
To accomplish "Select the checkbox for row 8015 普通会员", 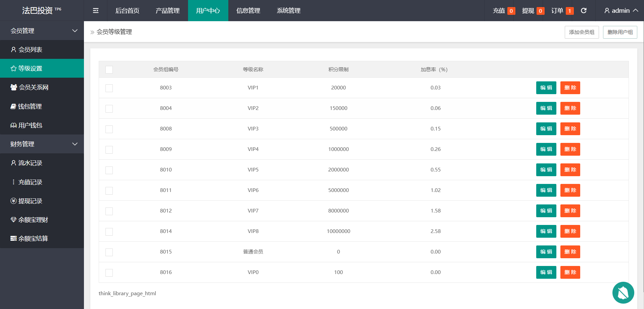I will (x=109, y=252).
